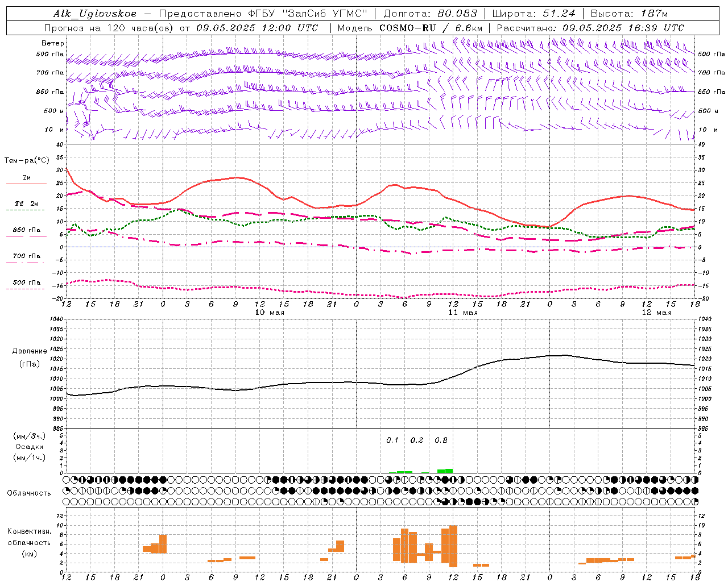The width and height of the screenshot is (728, 582).
Task: Select the longitude value Долгота: 80.083
Action: tap(430, 14)
